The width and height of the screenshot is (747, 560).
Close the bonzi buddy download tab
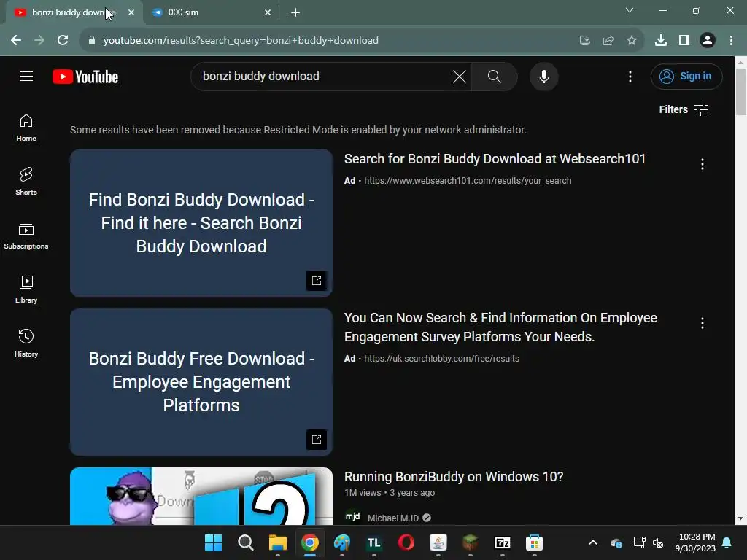coord(131,12)
